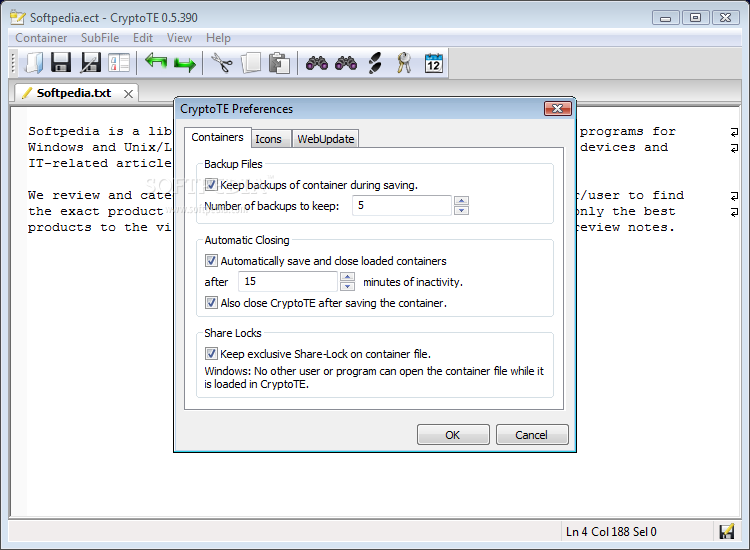The width and height of the screenshot is (750, 550).
Task: Click the number of backups input field
Action: 402,205
